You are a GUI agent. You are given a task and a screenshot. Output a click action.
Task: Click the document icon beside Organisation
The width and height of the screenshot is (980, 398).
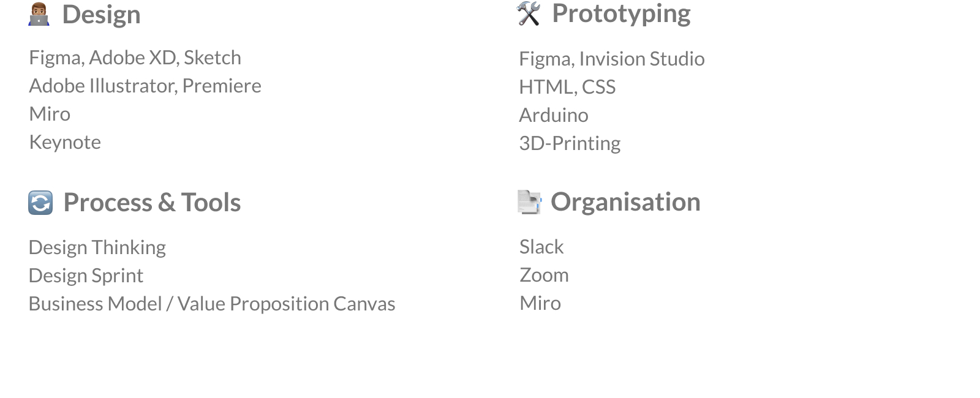529,202
